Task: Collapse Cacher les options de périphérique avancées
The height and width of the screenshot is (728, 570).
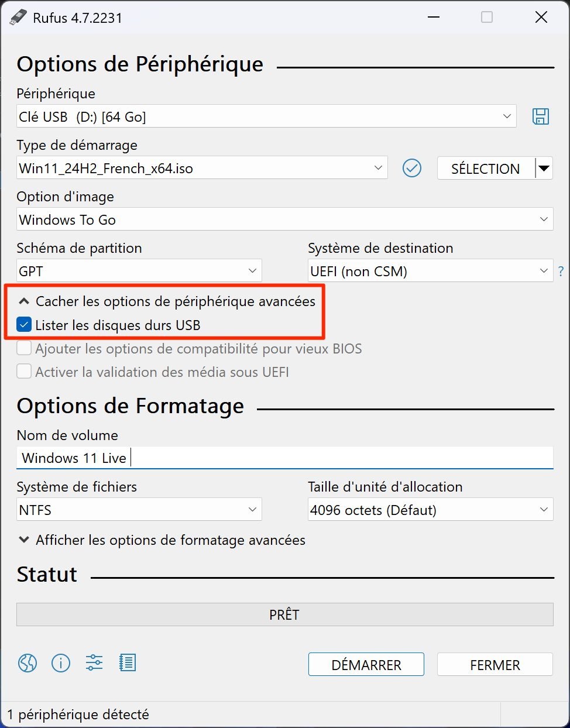Action: tap(167, 301)
